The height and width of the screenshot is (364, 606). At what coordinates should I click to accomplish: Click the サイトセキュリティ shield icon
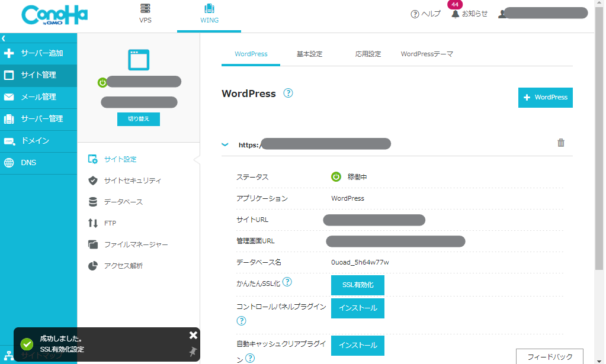click(93, 181)
